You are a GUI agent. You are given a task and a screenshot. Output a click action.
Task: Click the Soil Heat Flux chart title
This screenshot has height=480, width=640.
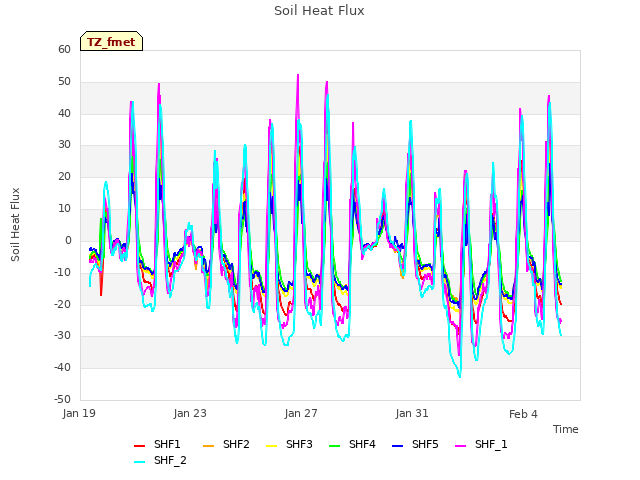[x=319, y=11]
